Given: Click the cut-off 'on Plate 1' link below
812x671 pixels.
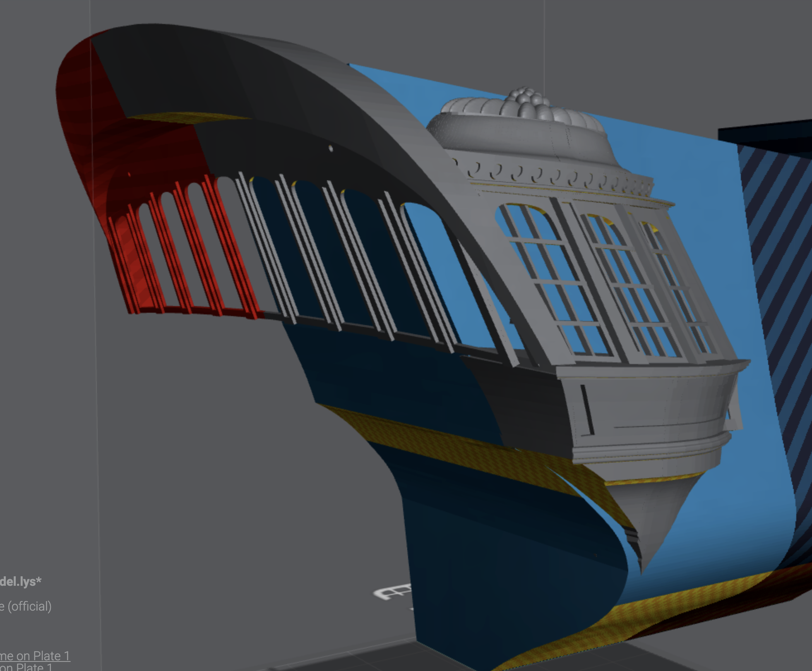Looking at the screenshot, I should tap(26, 667).
